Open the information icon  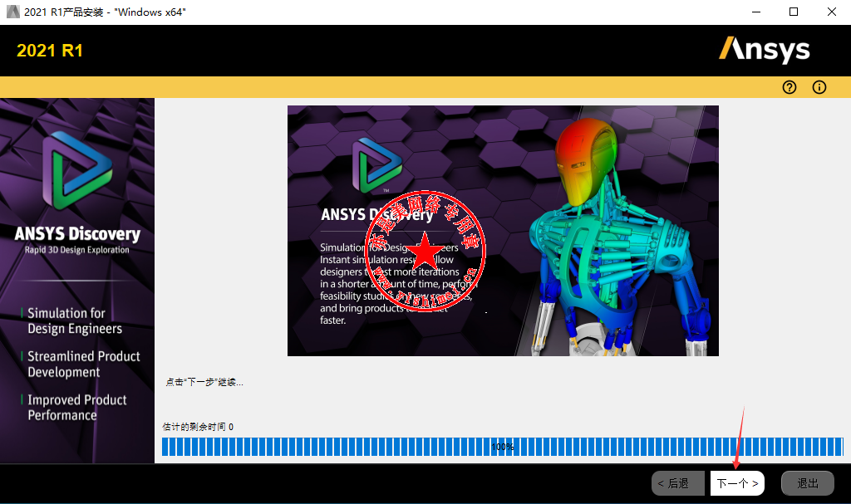click(x=819, y=87)
